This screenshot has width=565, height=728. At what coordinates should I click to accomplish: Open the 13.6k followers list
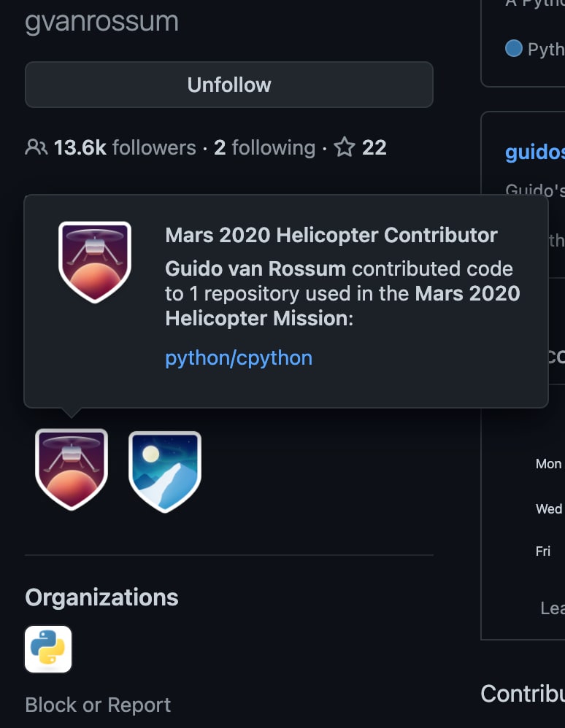point(125,147)
